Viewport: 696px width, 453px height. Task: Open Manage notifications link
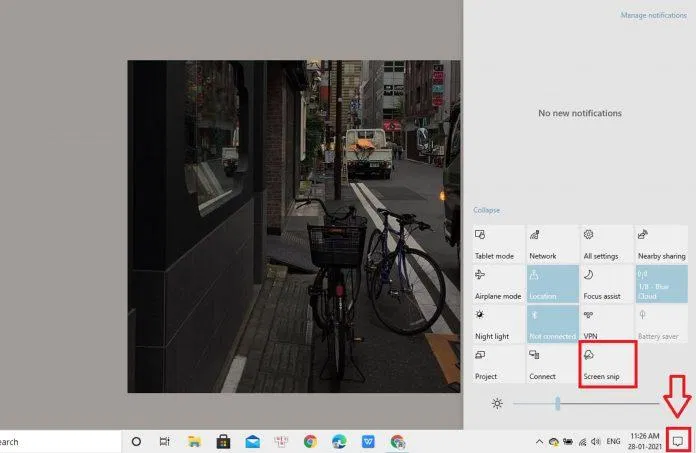click(654, 15)
